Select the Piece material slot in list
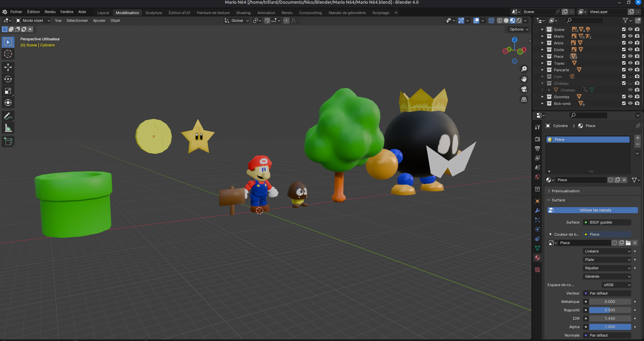 tap(588, 140)
